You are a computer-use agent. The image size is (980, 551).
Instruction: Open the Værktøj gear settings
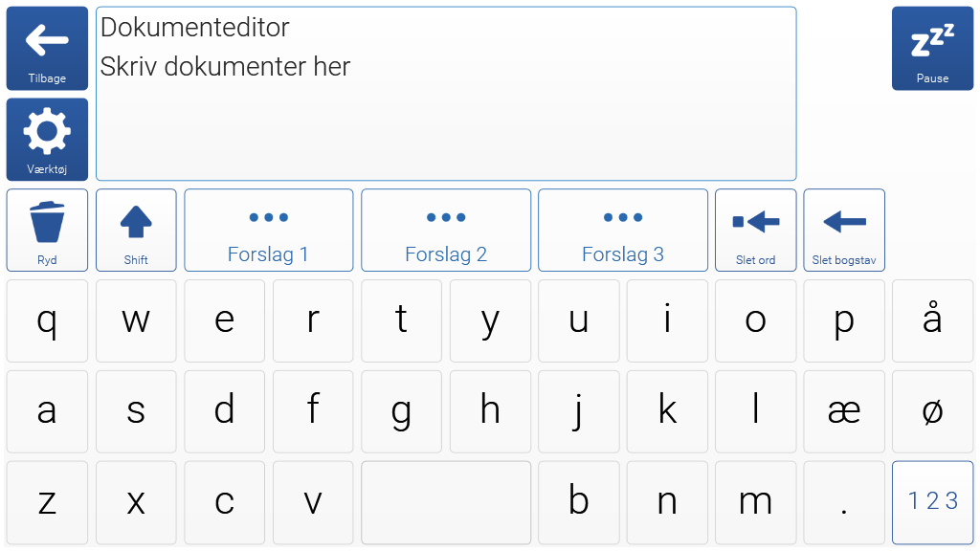click(x=47, y=140)
